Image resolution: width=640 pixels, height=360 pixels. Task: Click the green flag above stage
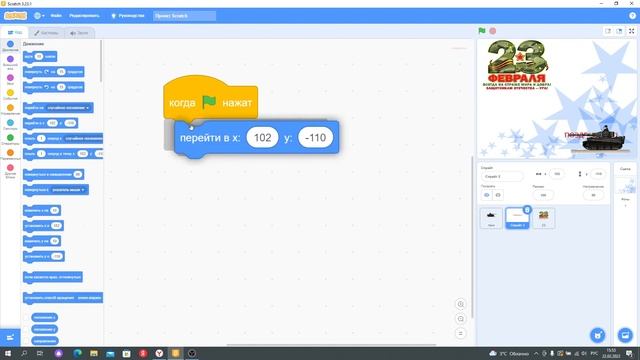point(482,31)
